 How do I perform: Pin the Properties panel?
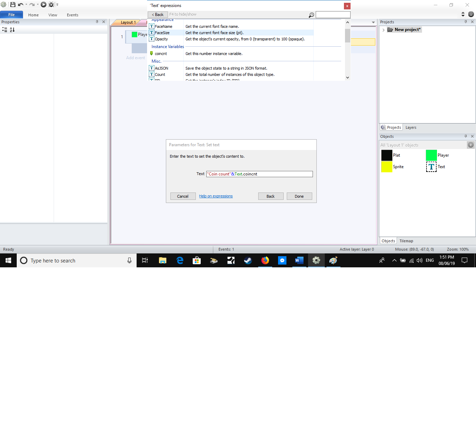[x=97, y=22]
